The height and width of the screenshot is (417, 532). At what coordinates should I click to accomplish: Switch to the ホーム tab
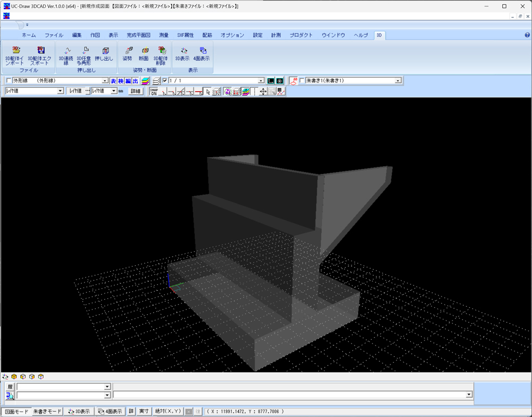29,35
